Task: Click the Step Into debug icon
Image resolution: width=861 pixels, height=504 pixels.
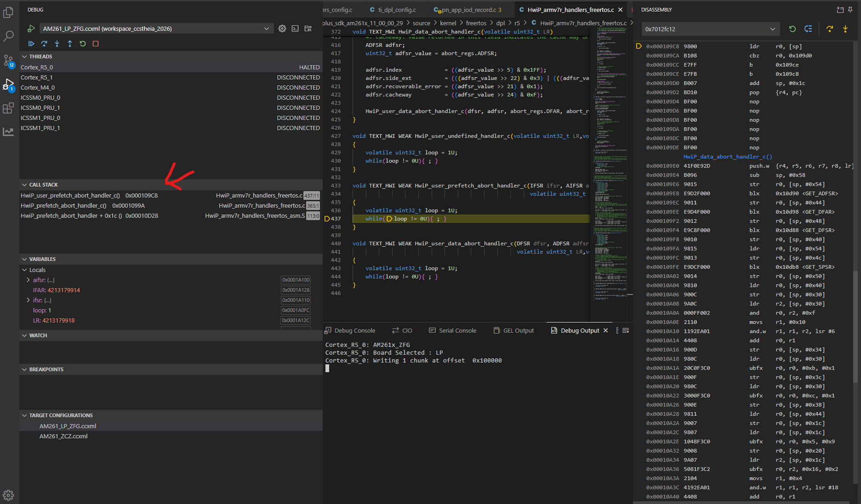Action: pos(57,44)
